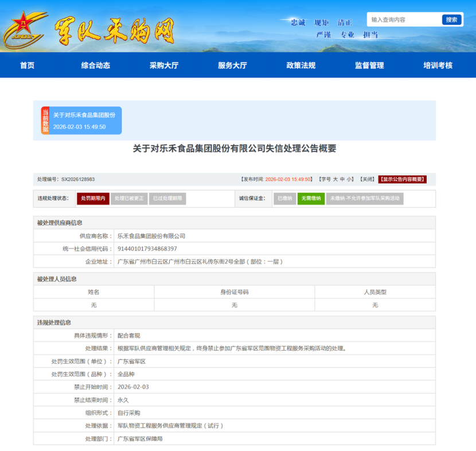The height and width of the screenshot is (451, 476).
Task: Select the 处理已被更正 status
Action: click(129, 199)
